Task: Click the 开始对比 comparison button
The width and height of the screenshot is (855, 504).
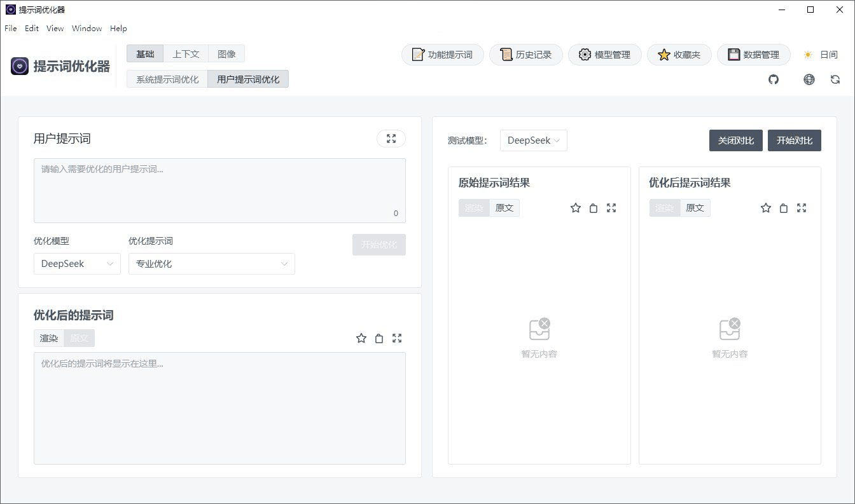Action: click(795, 140)
